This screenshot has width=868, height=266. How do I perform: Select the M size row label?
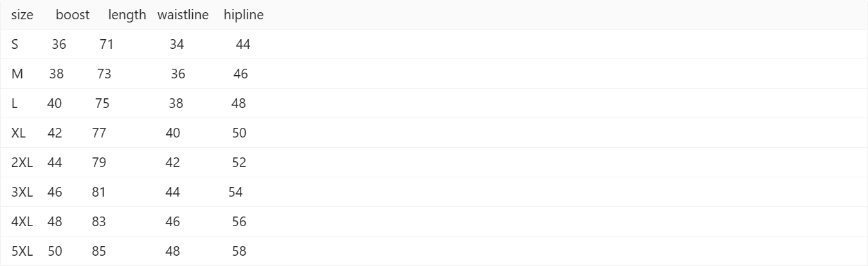(x=17, y=74)
